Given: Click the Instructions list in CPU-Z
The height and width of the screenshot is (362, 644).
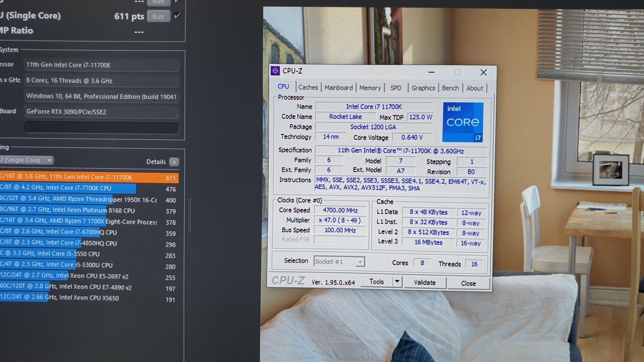Looking at the screenshot, I should tap(400, 185).
